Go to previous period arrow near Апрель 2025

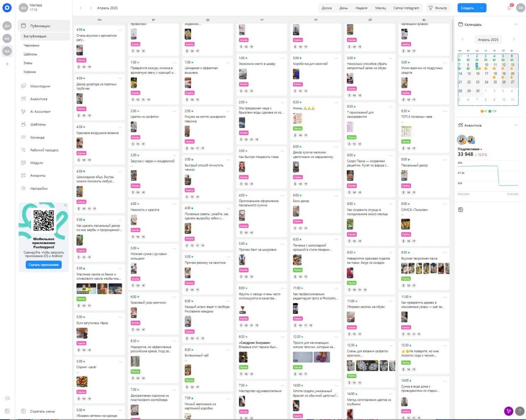tap(81, 8)
